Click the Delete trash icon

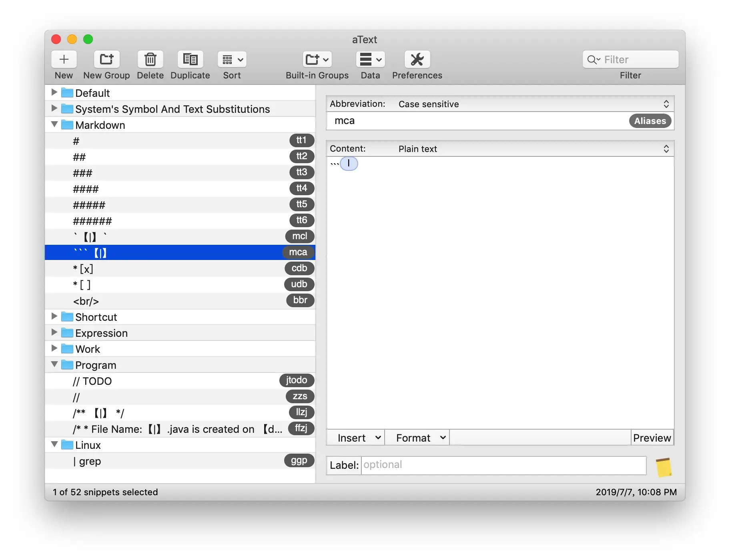click(150, 60)
